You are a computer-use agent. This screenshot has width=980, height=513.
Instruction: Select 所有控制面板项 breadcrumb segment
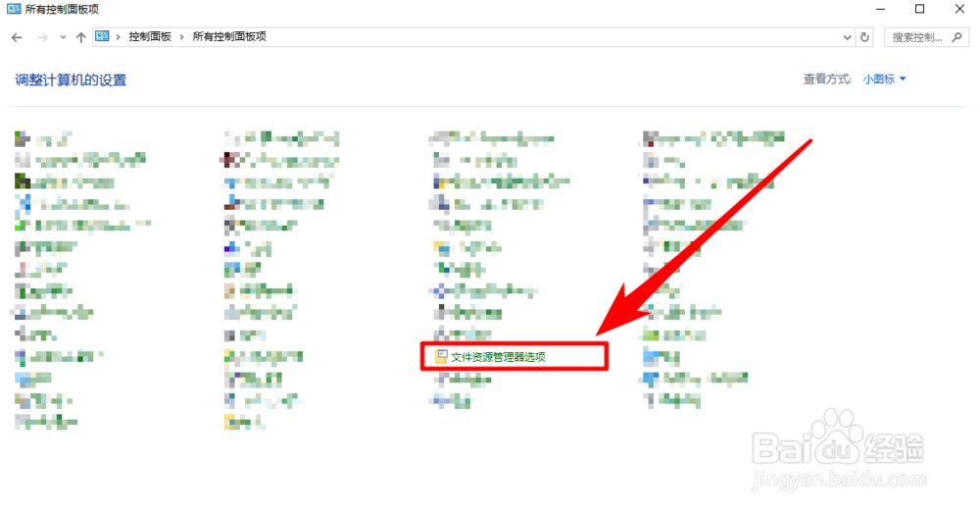229,37
